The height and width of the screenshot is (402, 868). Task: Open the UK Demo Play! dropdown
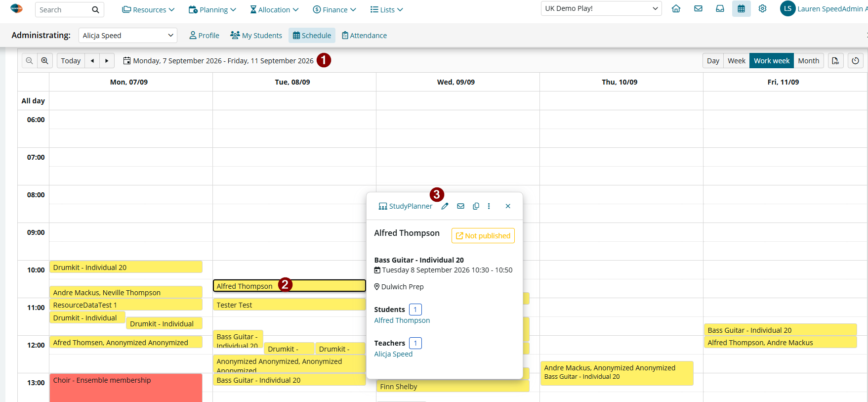pyautogui.click(x=601, y=8)
